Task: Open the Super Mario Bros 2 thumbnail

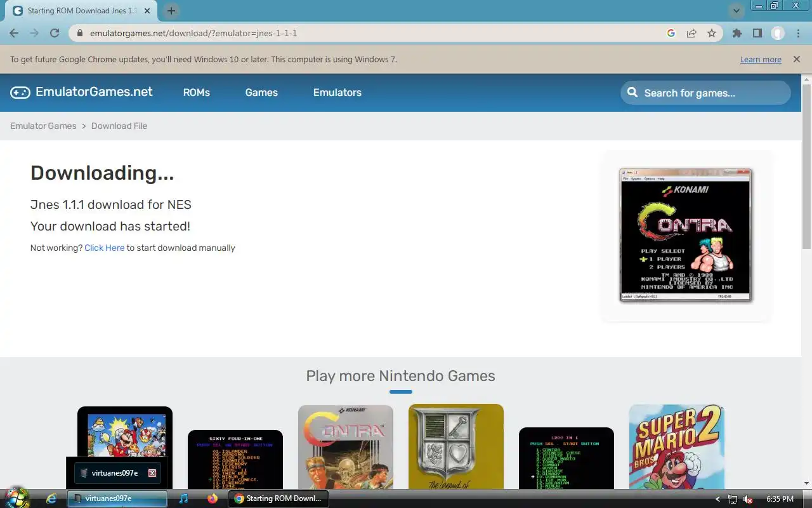Action: point(677,447)
